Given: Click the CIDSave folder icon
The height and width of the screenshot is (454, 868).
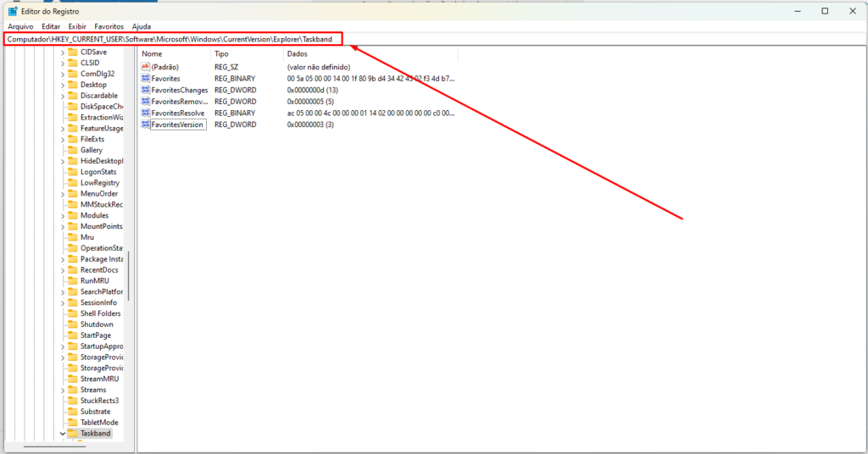Looking at the screenshot, I should (73, 52).
